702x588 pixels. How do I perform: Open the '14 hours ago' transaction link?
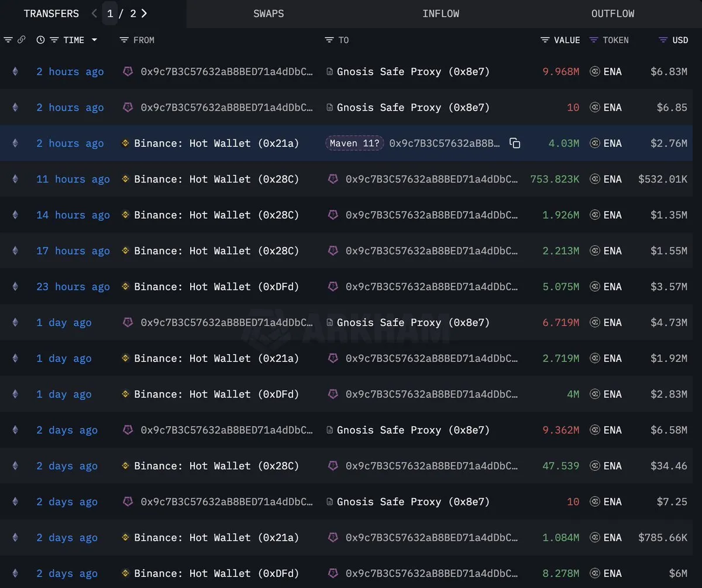[73, 215]
